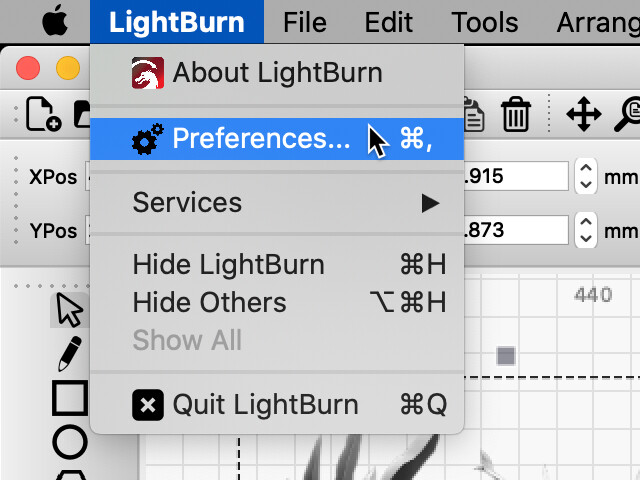Click the New File toolbar icon
Viewport: 640px width, 480px height.
tap(43, 114)
